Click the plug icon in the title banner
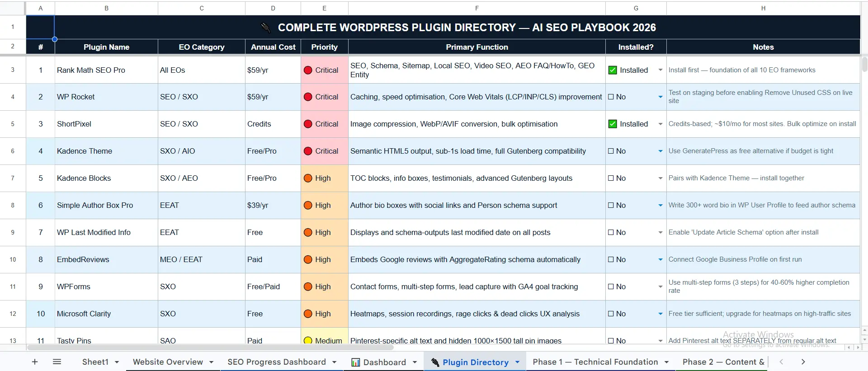 [x=266, y=28]
